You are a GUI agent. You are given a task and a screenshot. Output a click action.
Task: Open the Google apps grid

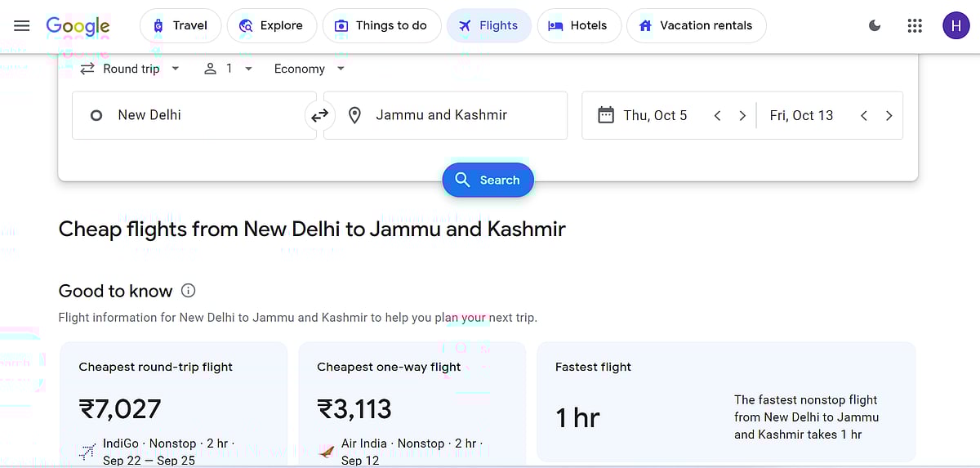point(915,25)
